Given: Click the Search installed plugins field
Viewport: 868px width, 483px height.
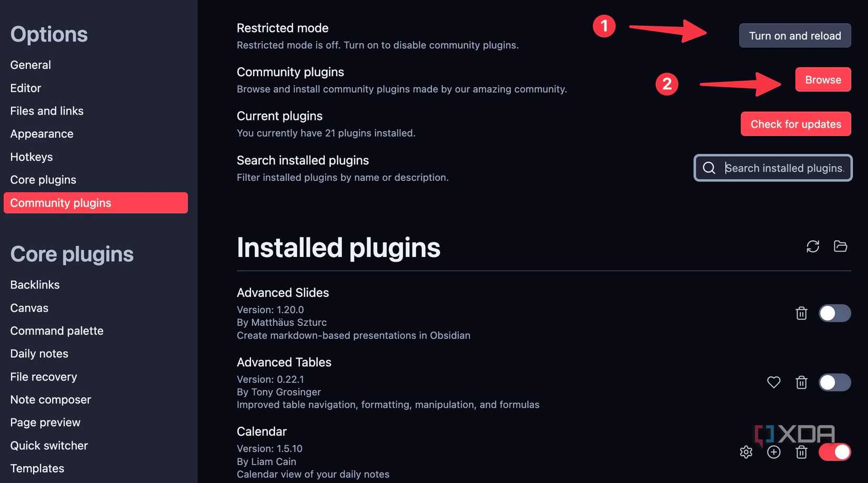Looking at the screenshot, I should click(x=784, y=168).
